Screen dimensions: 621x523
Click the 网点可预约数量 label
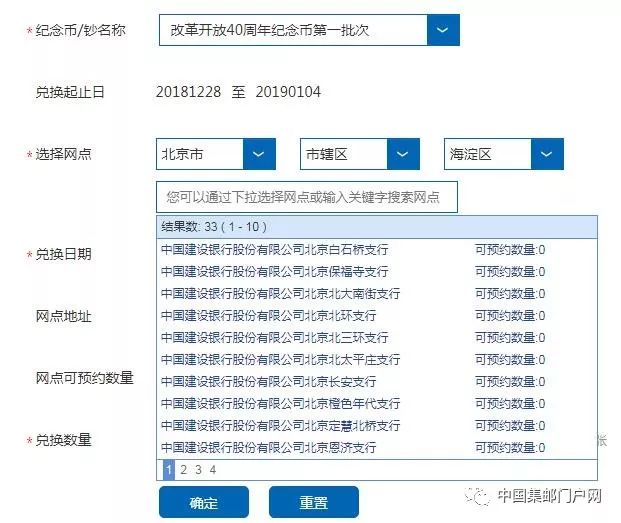(x=84, y=378)
